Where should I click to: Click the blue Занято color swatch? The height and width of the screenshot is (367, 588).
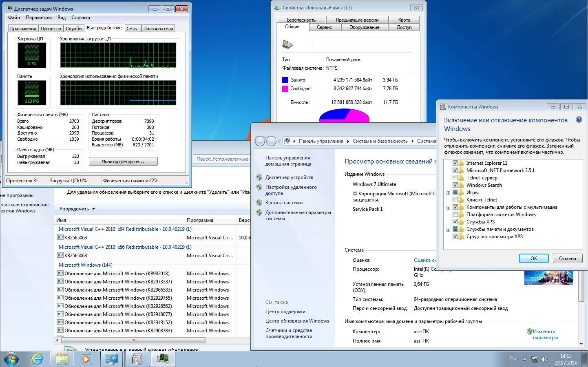pyautogui.click(x=285, y=80)
